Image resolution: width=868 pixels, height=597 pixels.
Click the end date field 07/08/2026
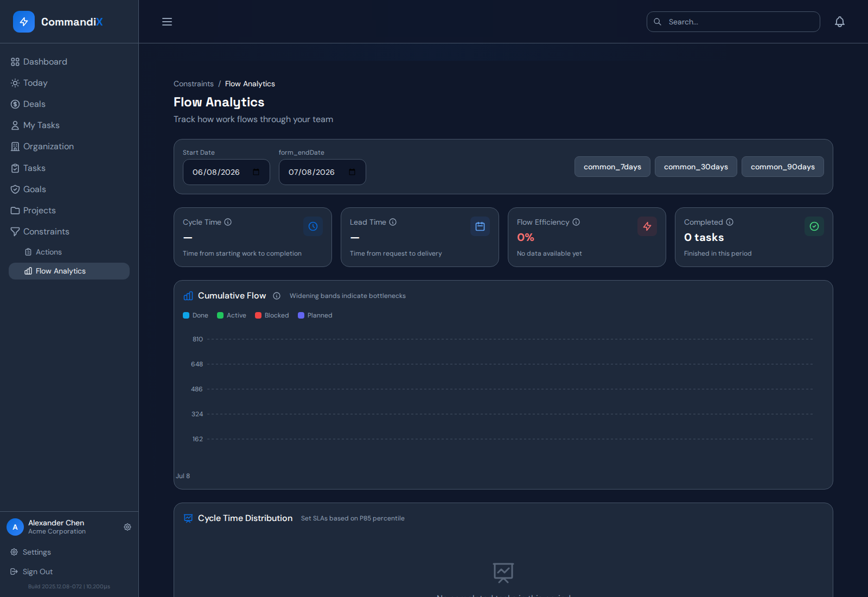click(x=322, y=172)
